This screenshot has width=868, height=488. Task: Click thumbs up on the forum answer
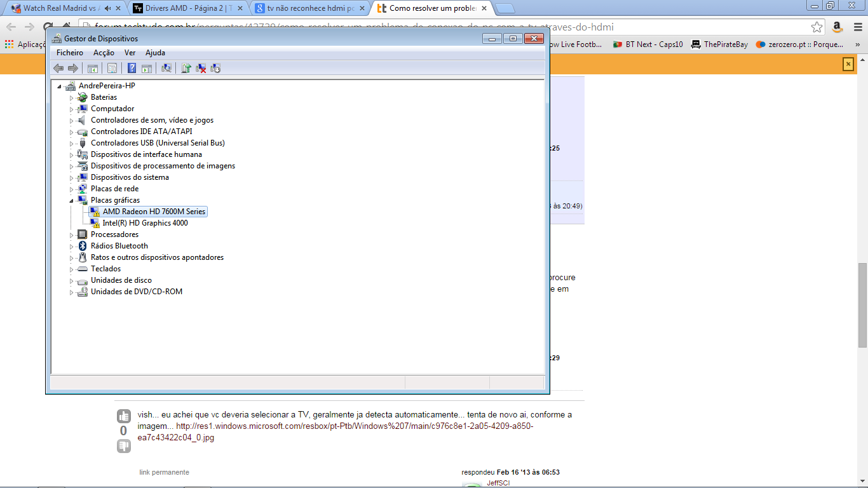(x=123, y=416)
